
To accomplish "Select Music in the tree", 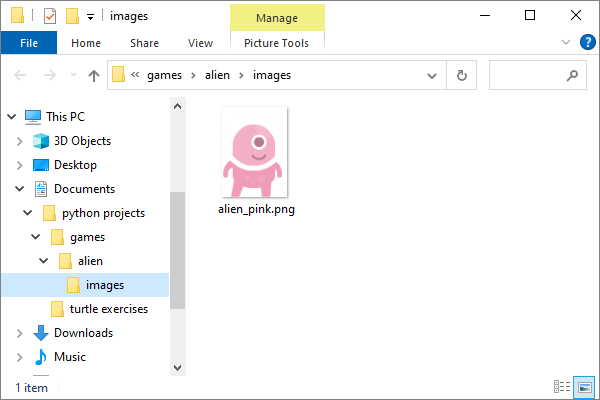I will click(70, 357).
